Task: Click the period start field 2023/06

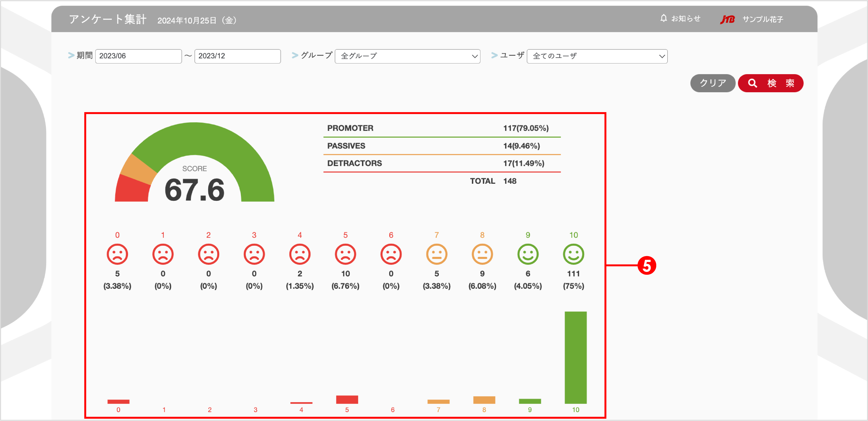Action: 138,56
